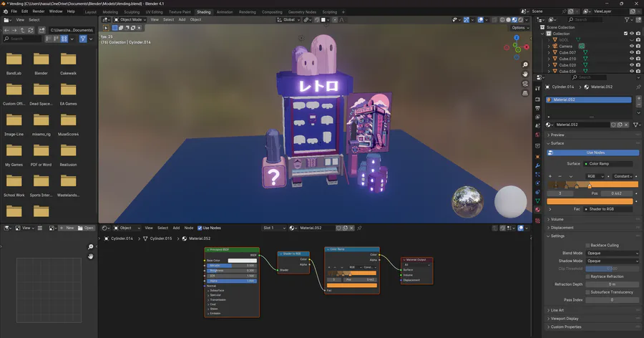
Task: Disable Cube.020 in renders via camera icon
Action: [x=638, y=65]
